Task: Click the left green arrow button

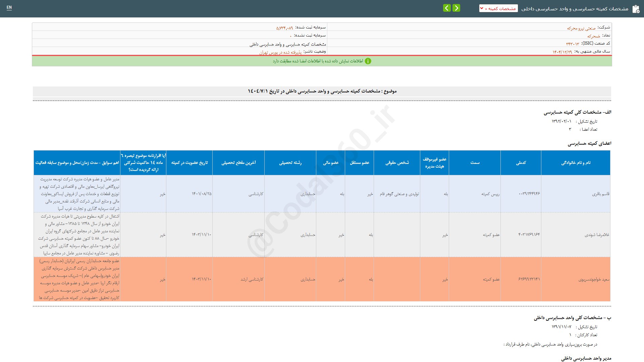Action: click(x=447, y=8)
